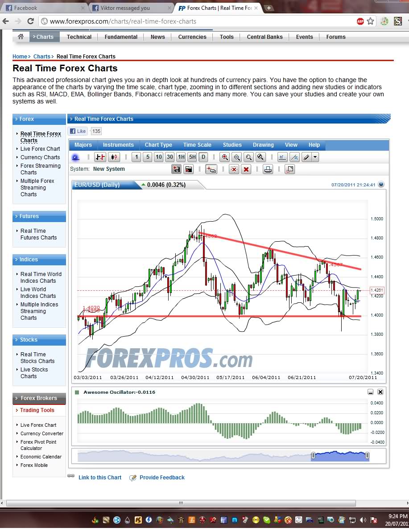Close the Awesome Oscillator panel
Screen dimensions: 409x532
(380, 392)
